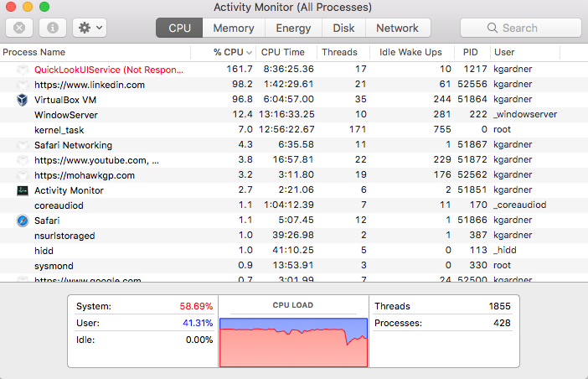Screen dimensions: 588x379
Task: Click the Quit Process (X) toolbar button
Action: pos(19,28)
